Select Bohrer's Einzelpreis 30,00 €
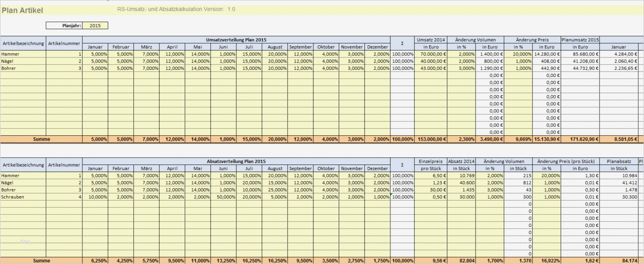 tap(430, 190)
